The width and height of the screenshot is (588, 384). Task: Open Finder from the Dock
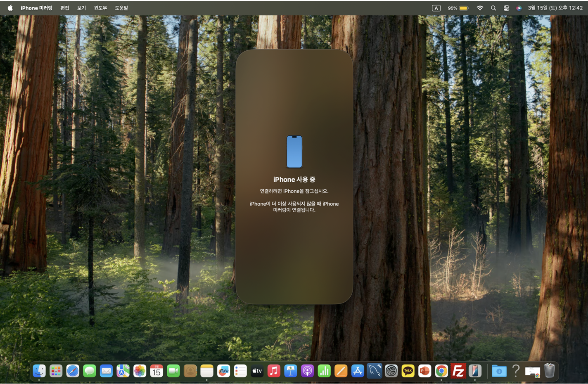point(39,371)
